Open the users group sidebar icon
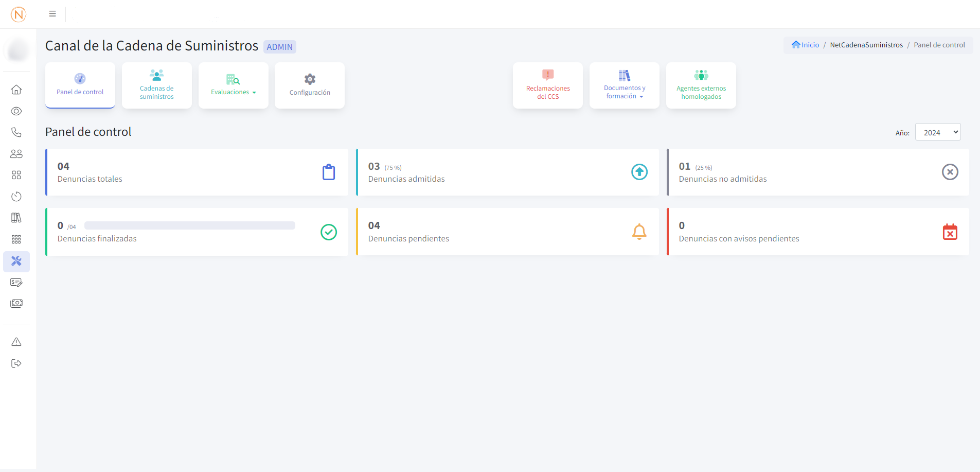 click(16, 154)
